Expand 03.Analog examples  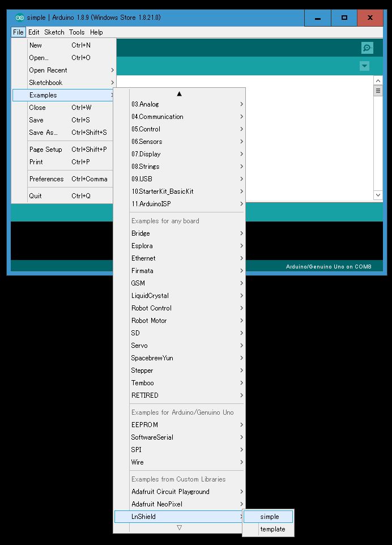click(180, 104)
